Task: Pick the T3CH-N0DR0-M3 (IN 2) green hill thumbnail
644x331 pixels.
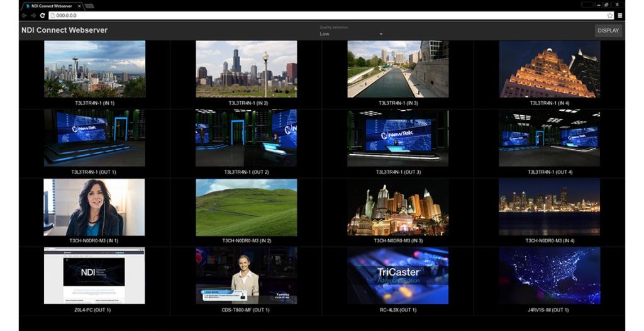Action: (x=246, y=207)
